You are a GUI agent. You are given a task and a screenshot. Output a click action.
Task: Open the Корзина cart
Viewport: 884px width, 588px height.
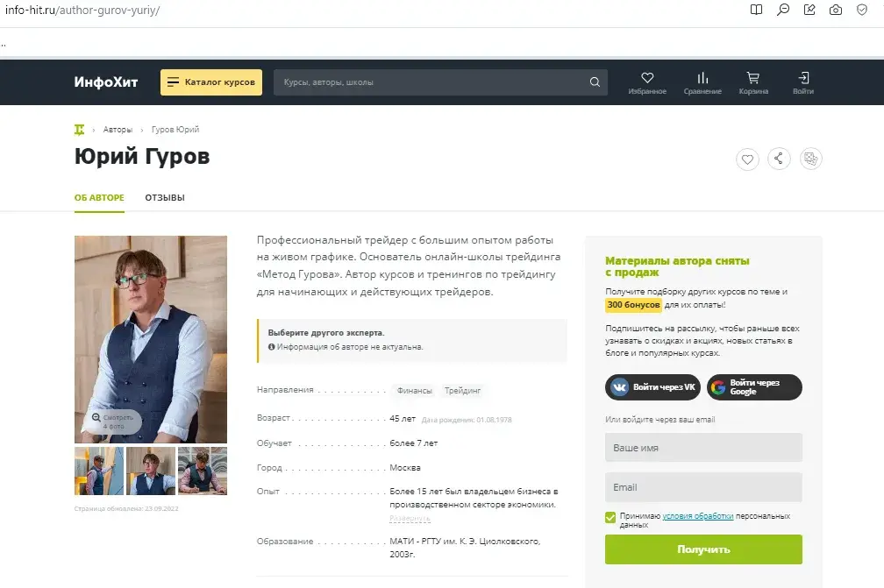pos(753,82)
